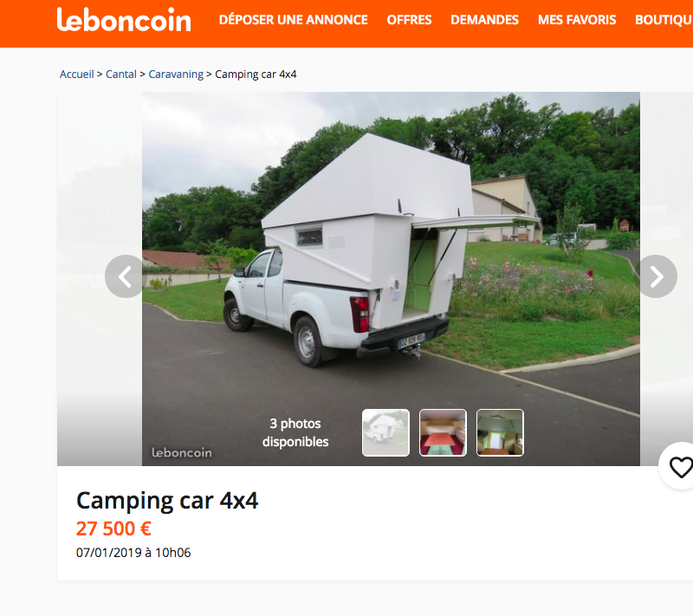Click the leboncoin watermark on photo
This screenshot has height=616, width=693.
(182, 452)
